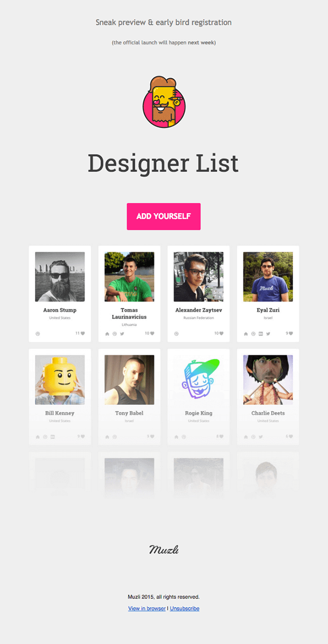Image resolution: width=328 pixels, height=644 pixels.
Task: Like Aaron Stump with the heart icon
Action: 83,333
